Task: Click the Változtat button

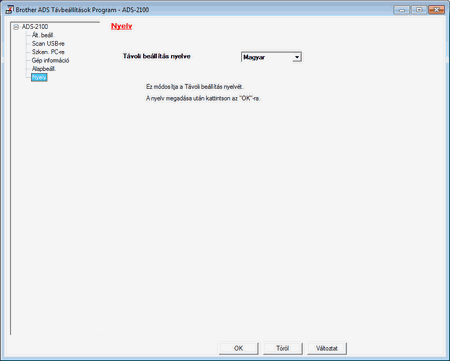Action: pyautogui.click(x=327, y=348)
